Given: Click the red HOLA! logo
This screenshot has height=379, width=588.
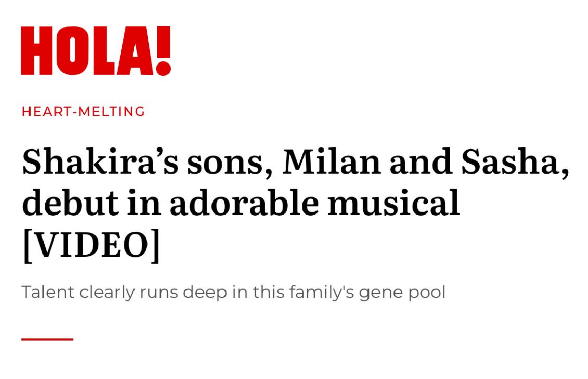Looking at the screenshot, I should [96, 50].
